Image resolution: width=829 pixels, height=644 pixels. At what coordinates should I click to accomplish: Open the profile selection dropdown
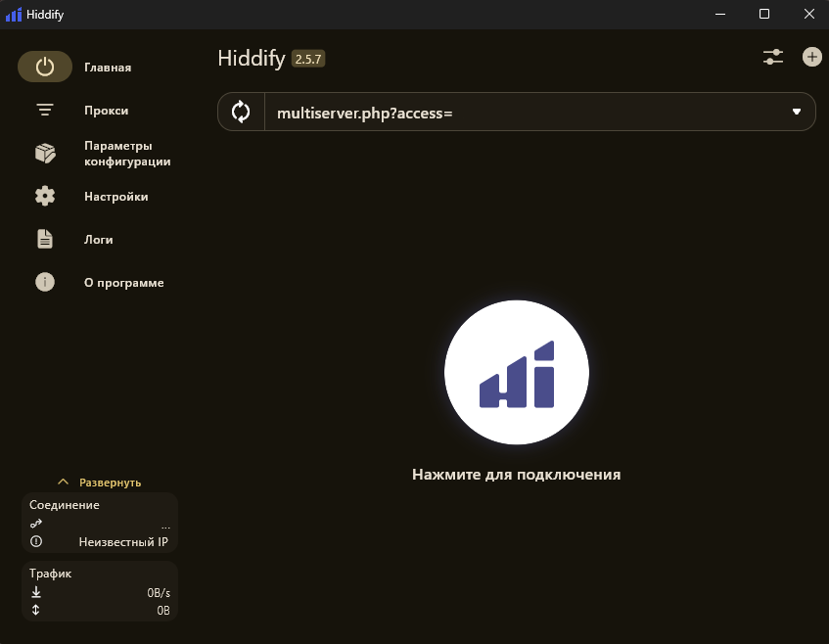[x=796, y=111]
